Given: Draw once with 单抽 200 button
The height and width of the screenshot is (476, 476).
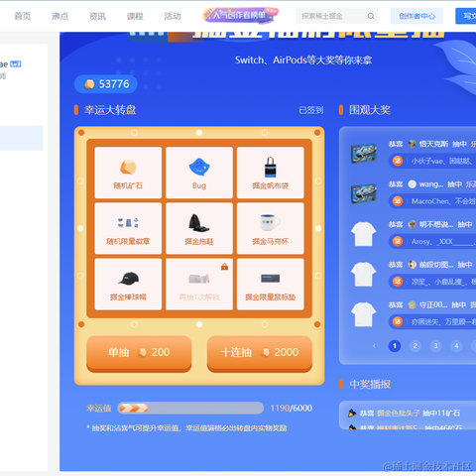Looking at the screenshot, I should (139, 353).
